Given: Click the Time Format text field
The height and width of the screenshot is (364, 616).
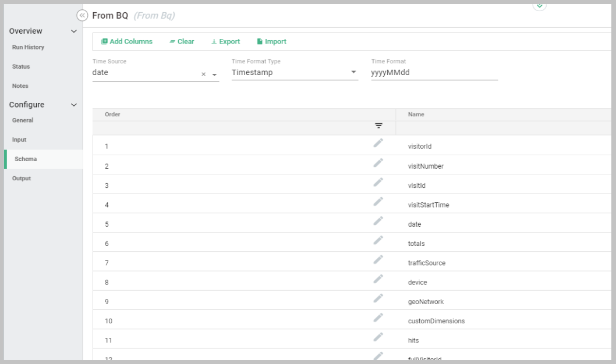Looking at the screenshot, I should coord(434,73).
